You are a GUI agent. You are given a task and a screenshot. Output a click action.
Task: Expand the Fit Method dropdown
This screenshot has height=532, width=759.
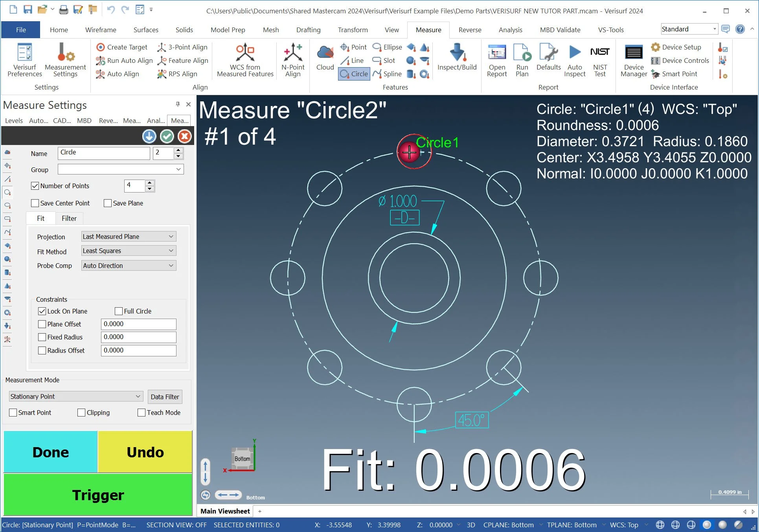[129, 251]
